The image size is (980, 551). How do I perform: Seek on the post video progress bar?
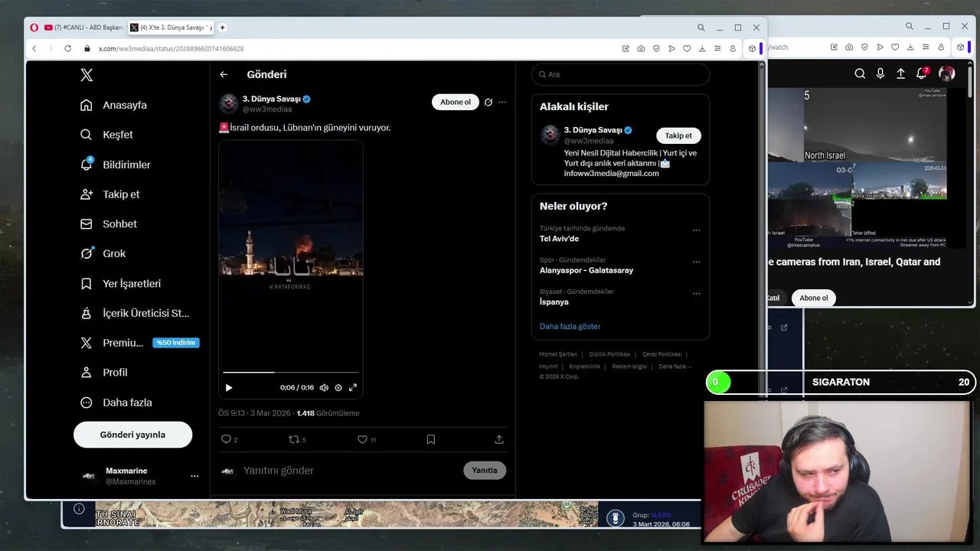click(x=291, y=373)
